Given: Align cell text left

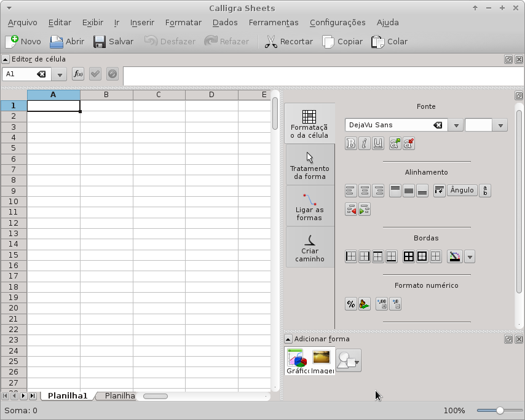Looking at the screenshot, I should [x=351, y=191].
